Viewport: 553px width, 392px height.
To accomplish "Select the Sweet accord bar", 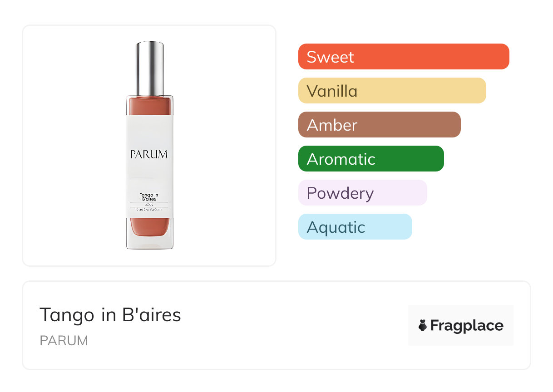I will (x=404, y=57).
